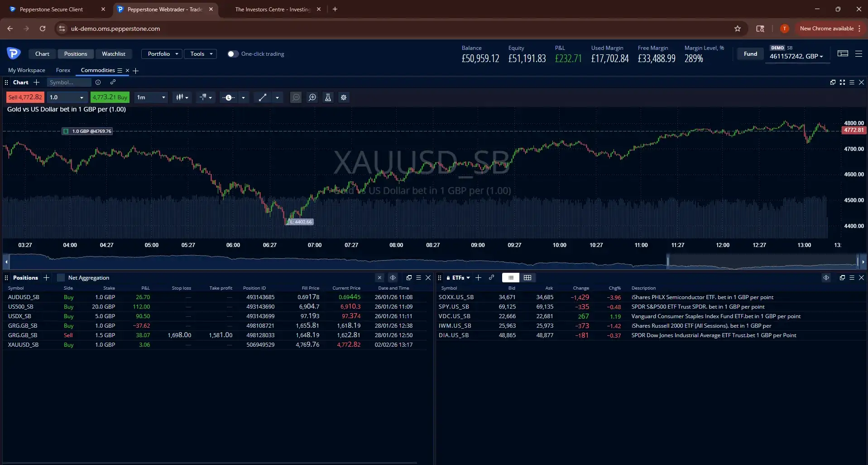Viewport: 868px width, 465px height.
Task: Click the countdown clock icon on chart toolbar
Action: click(230, 97)
